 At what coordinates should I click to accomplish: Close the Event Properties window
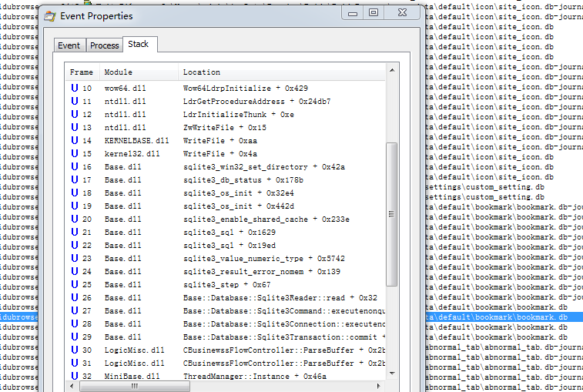point(402,13)
